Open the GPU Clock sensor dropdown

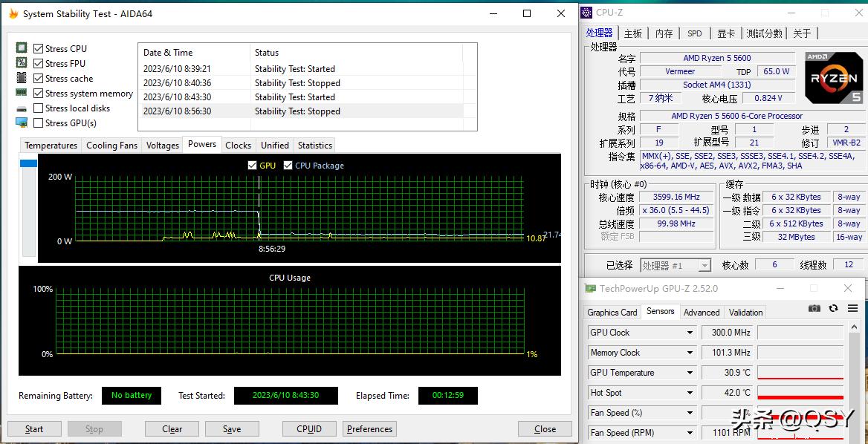pos(690,333)
